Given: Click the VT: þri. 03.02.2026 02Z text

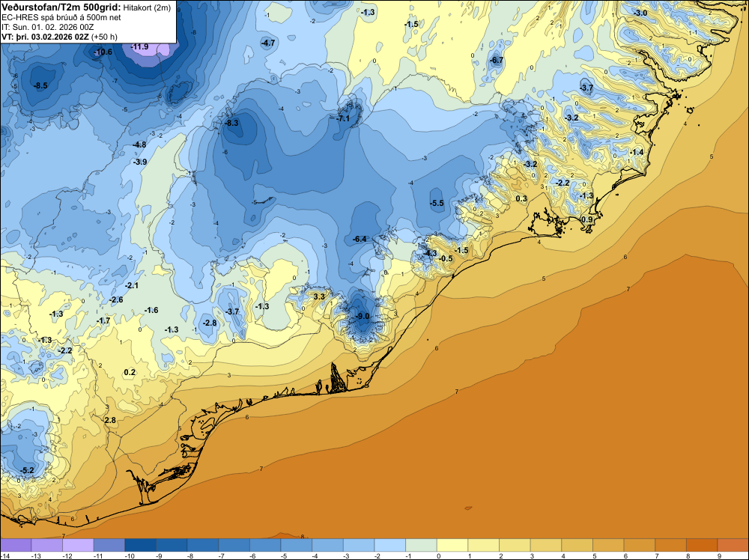Looking at the screenshot, I should pos(45,37).
